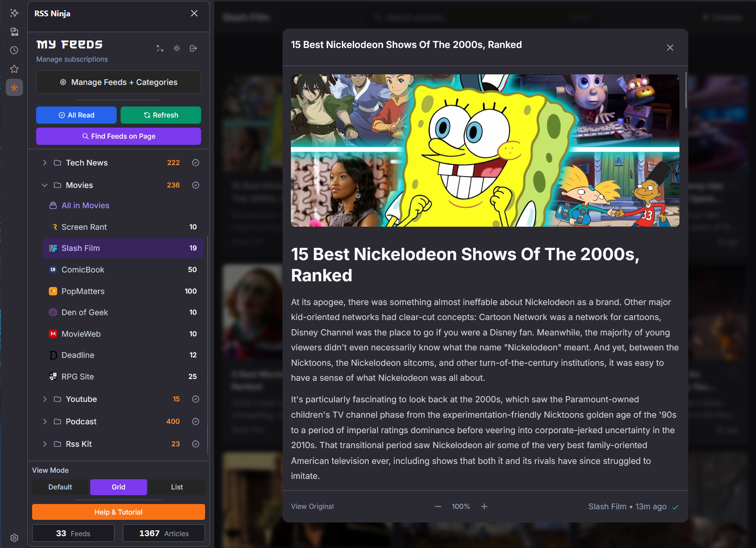Click the sign-out icon next to My Feeds
The image size is (756, 548).
(x=193, y=48)
